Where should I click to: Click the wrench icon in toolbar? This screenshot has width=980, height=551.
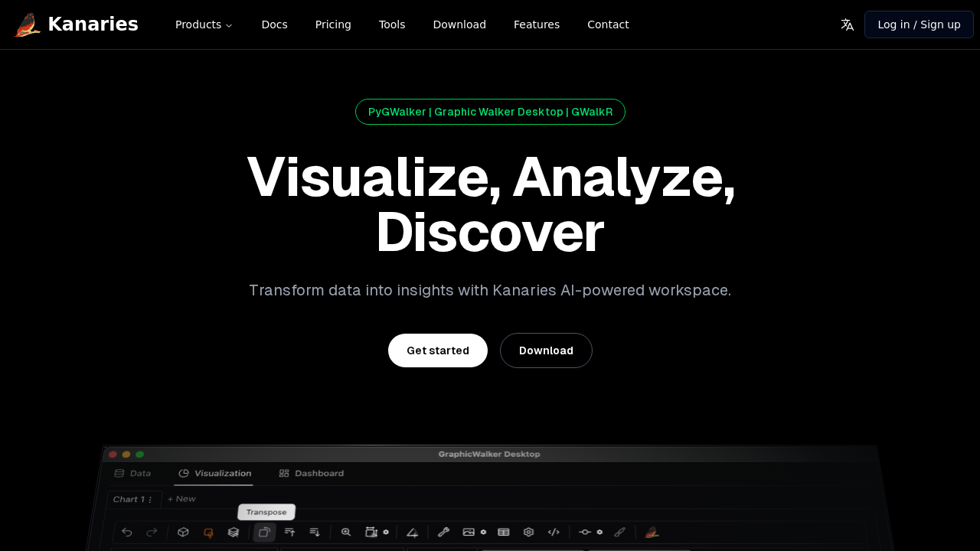[443, 532]
